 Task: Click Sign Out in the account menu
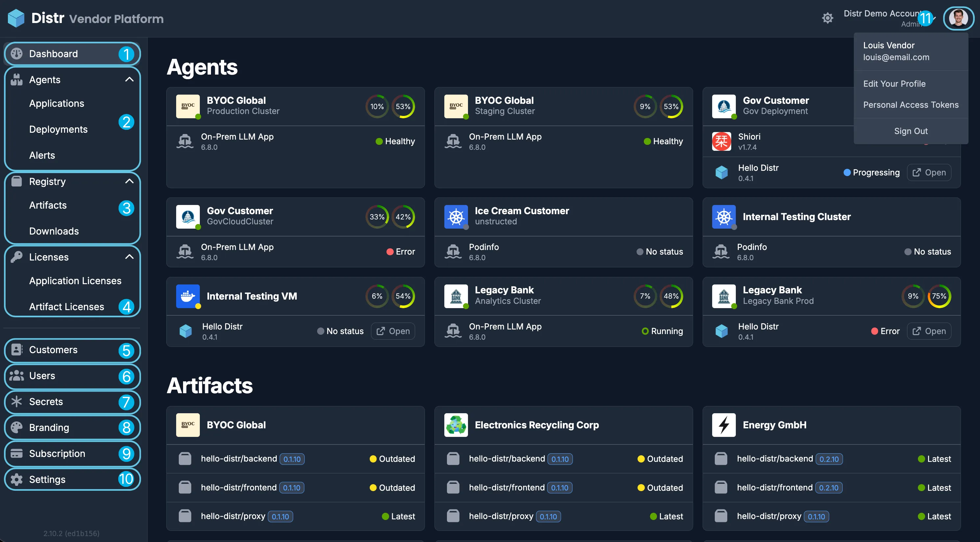coord(911,131)
